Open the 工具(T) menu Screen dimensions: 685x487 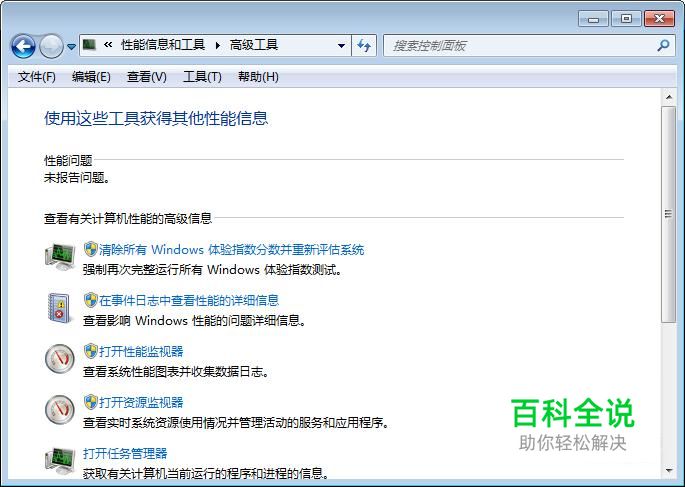[202, 77]
